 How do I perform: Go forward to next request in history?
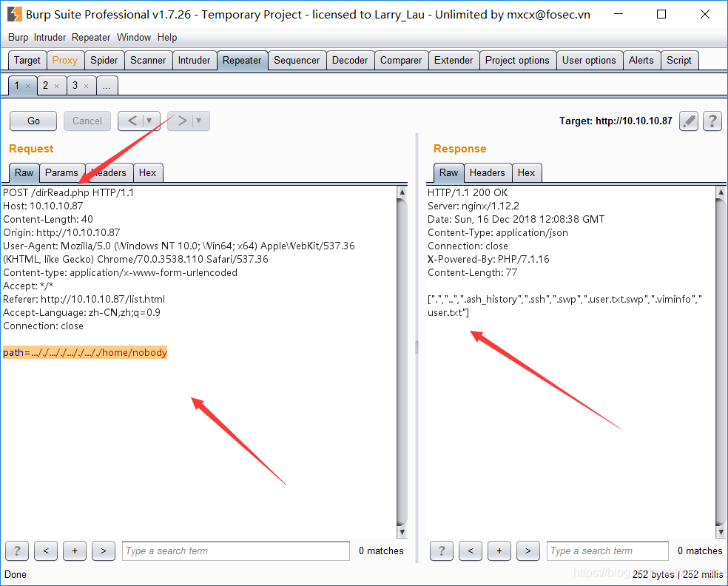(181, 121)
